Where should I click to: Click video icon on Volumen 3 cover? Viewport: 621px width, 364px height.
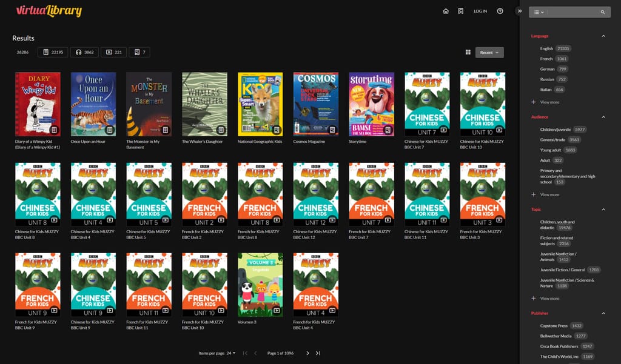coord(277,311)
